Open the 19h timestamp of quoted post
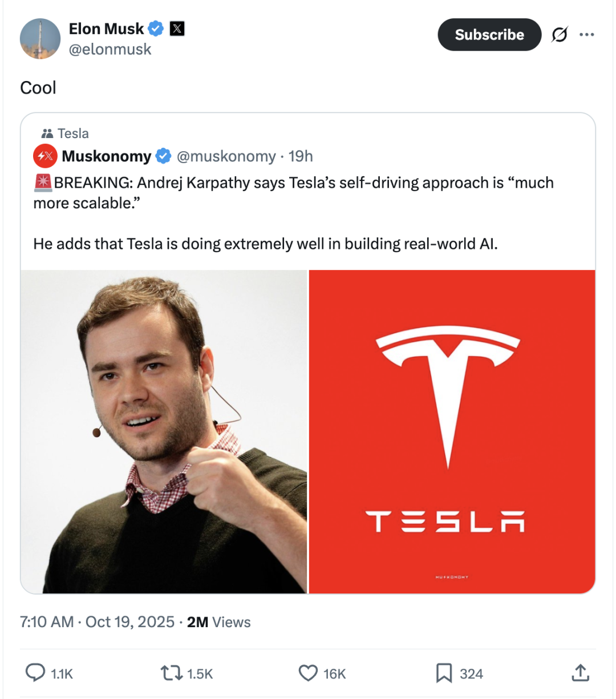Viewport: 616px width, 699px height. [301, 156]
